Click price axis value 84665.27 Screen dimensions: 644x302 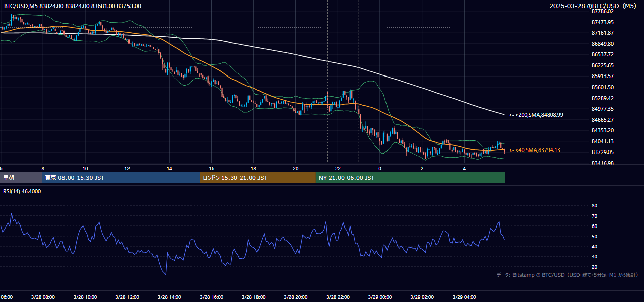pos(603,120)
